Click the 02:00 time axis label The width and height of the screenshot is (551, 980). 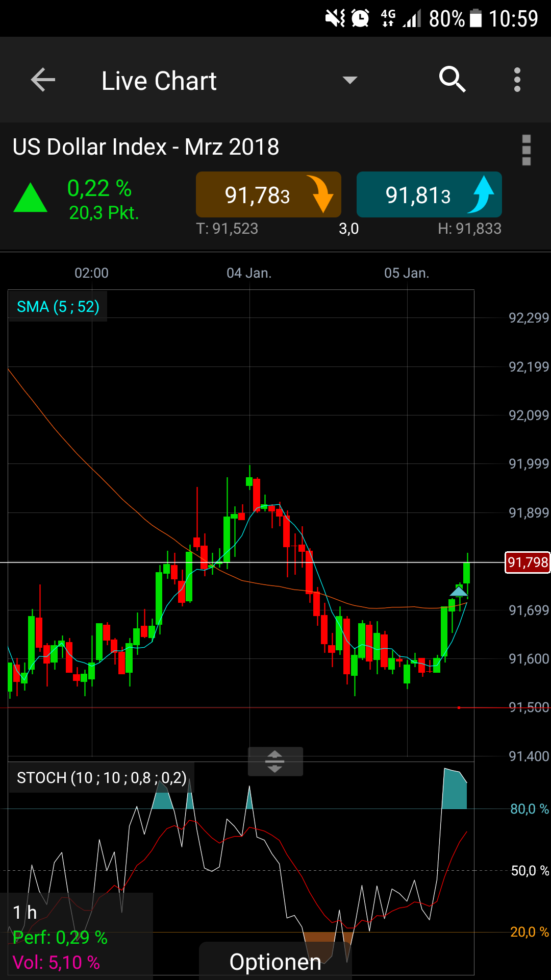click(x=92, y=273)
